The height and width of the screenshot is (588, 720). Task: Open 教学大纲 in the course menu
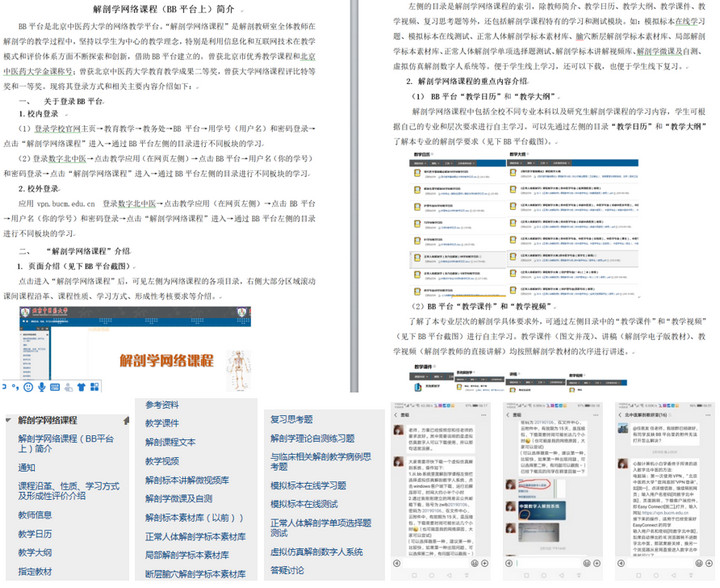click(34, 553)
